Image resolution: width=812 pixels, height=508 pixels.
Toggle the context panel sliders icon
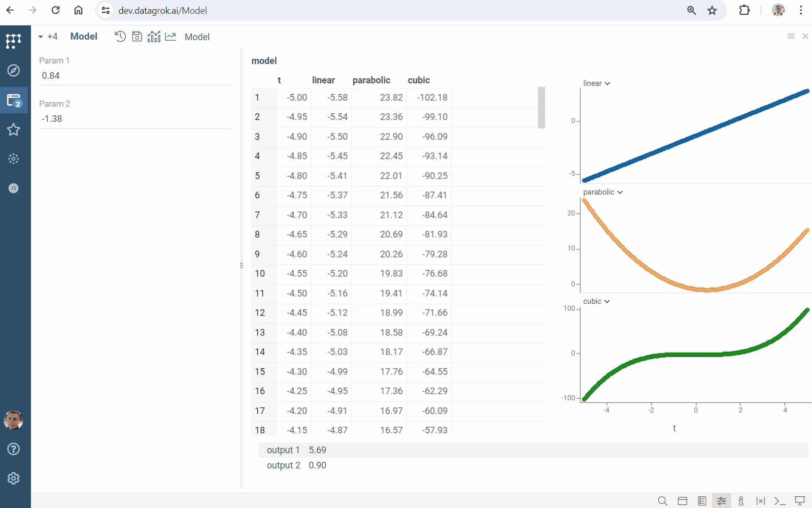(x=721, y=501)
